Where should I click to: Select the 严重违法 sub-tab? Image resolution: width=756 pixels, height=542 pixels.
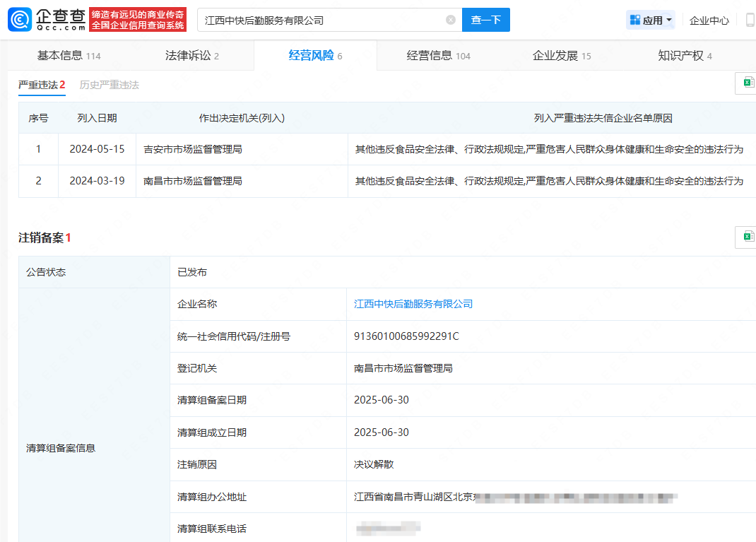42,85
